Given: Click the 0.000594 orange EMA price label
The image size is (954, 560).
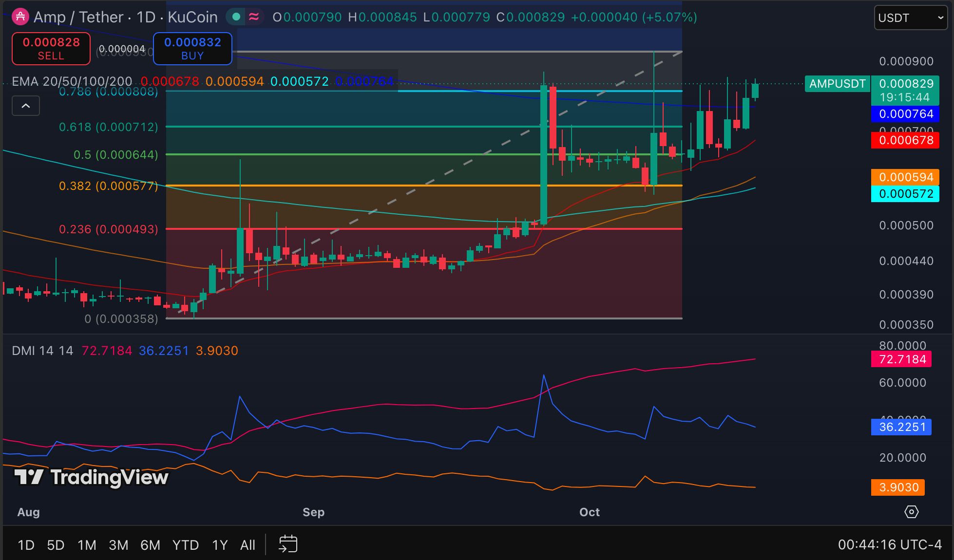Looking at the screenshot, I should pos(906,177).
